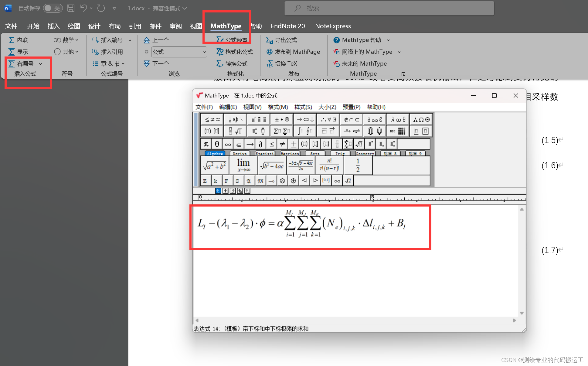Insert the partial derivative symbol
Viewport: 588px width, 366px height.
pyautogui.click(x=261, y=144)
